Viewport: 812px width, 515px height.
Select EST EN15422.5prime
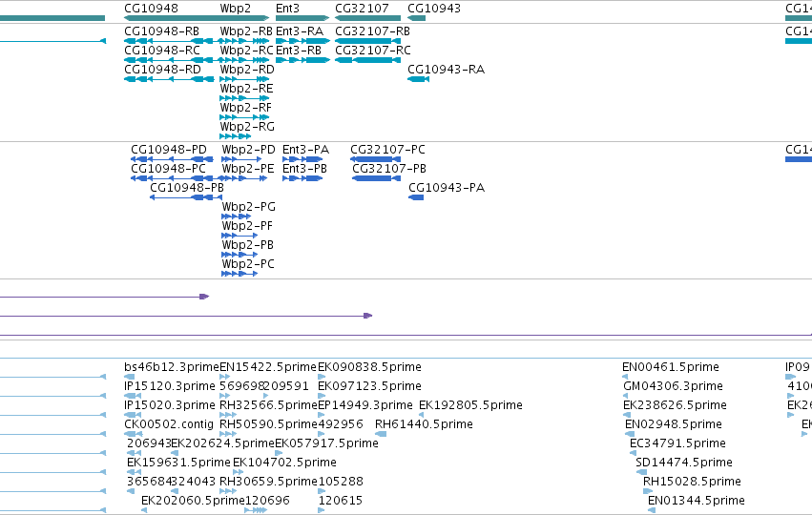(x=268, y=367)
